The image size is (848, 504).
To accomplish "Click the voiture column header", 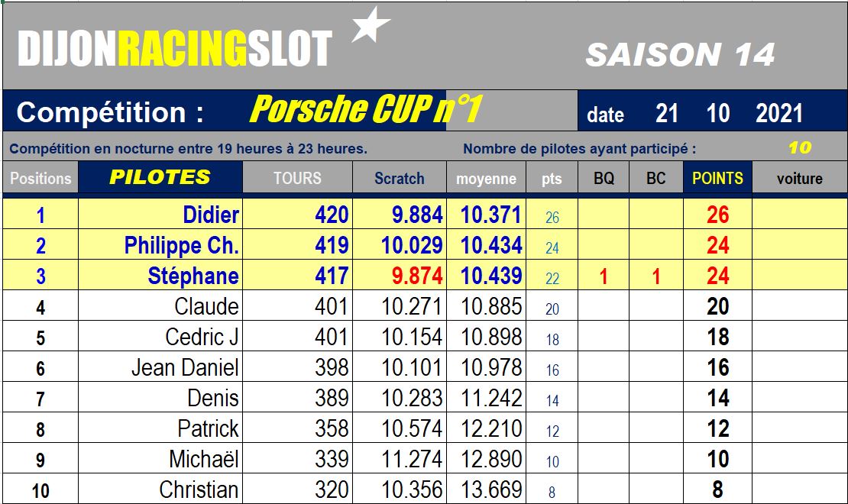I will tap(800, 177).
